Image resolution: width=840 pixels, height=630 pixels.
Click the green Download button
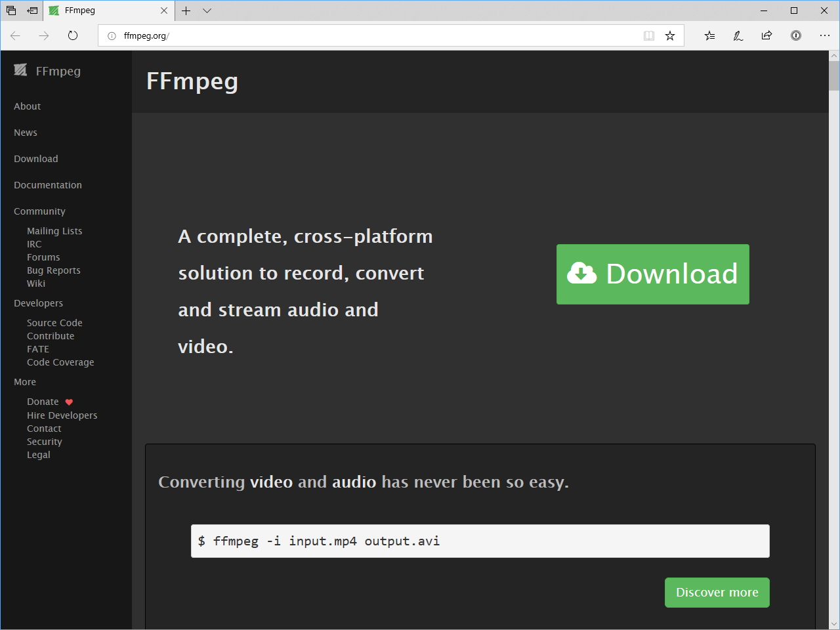[652, 274]
